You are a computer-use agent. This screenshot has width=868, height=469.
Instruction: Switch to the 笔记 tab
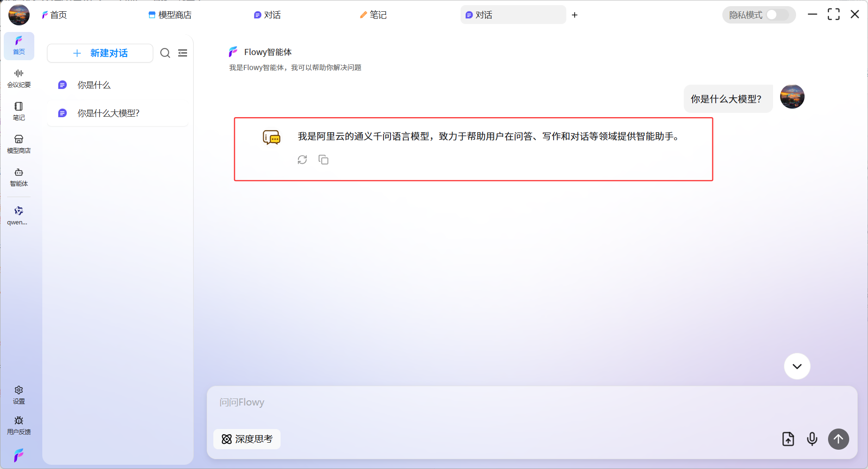373,15
